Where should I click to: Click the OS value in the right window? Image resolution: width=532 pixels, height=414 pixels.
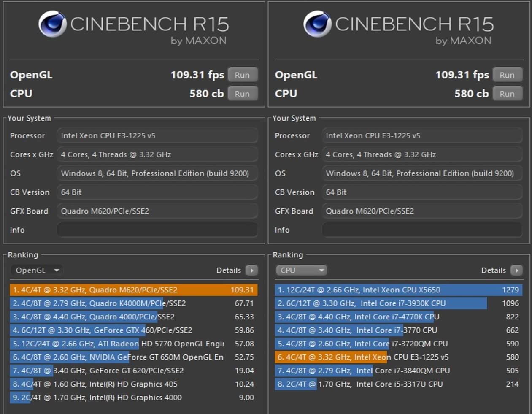click(422, 173)
